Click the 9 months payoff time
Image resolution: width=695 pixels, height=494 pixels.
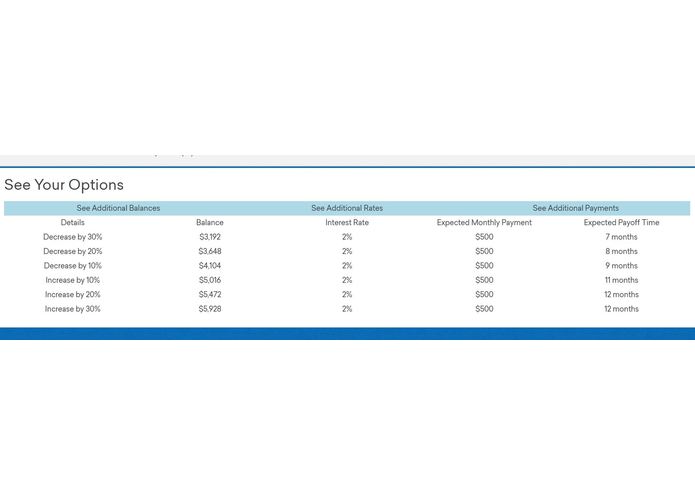[x=621, y=266]
